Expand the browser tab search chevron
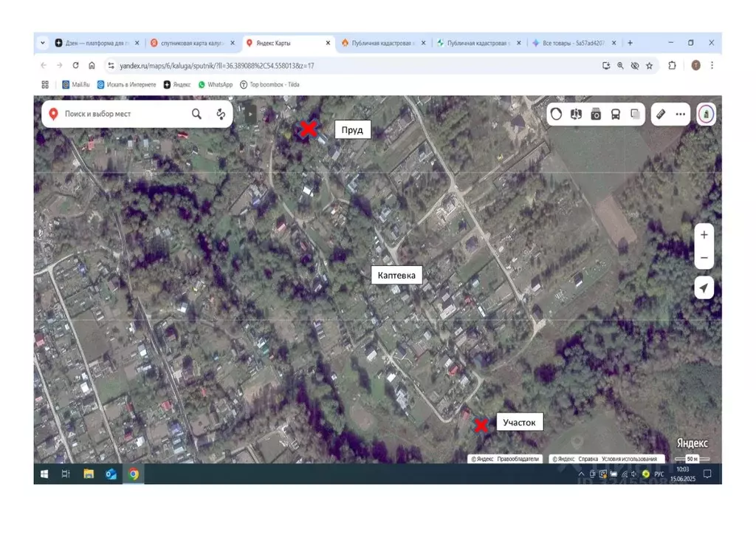This screenshot has height=535, width=756. tap(43, 43)
